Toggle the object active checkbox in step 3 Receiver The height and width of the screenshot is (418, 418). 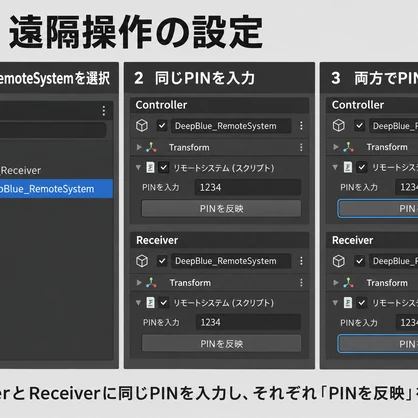point(359,261)
